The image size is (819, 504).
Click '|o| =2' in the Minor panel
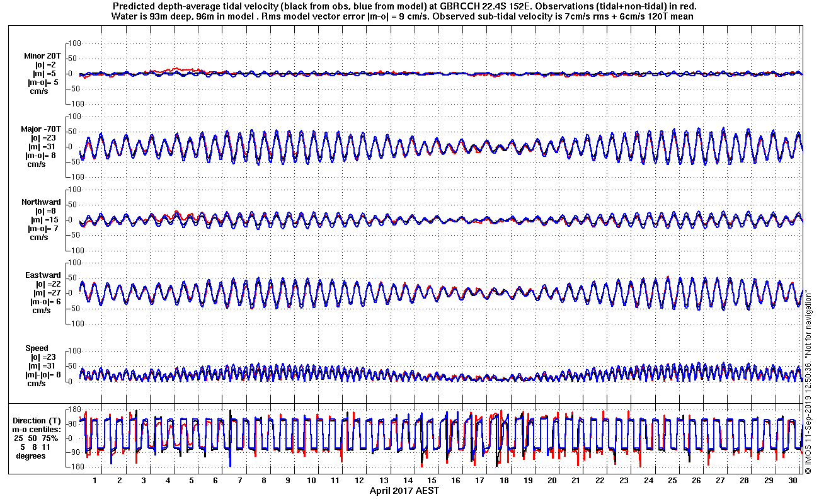tap(46, 65)
